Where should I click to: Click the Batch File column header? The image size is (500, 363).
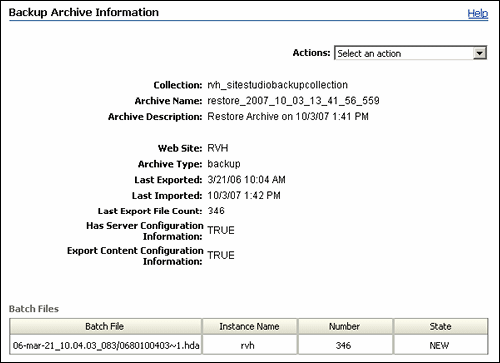[x=105, y=326]
